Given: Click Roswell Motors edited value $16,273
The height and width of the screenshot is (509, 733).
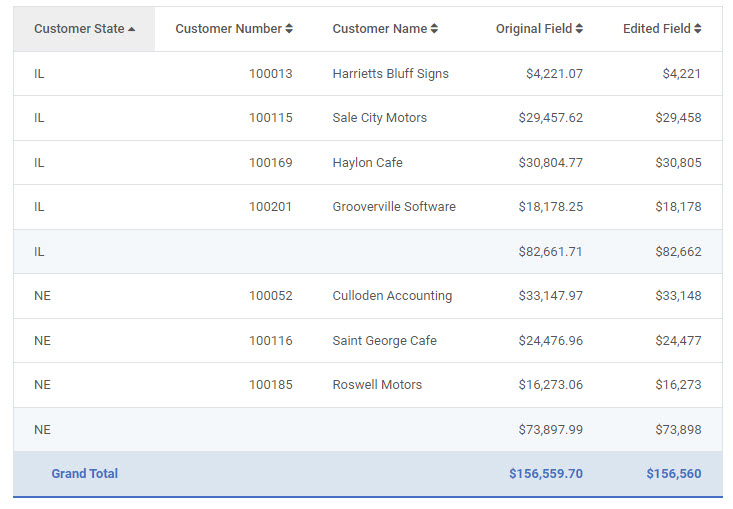Looking at the screenshot, I should tap(678, 385).
